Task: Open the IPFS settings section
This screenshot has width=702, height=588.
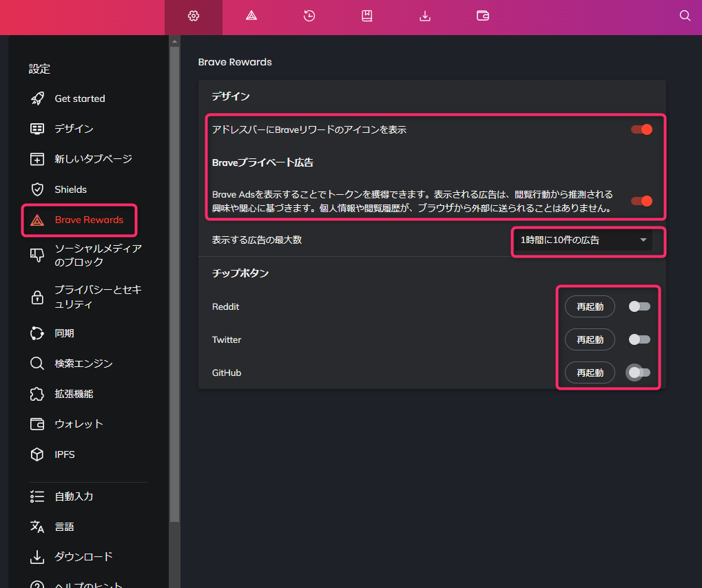Action: click(64, 454)
